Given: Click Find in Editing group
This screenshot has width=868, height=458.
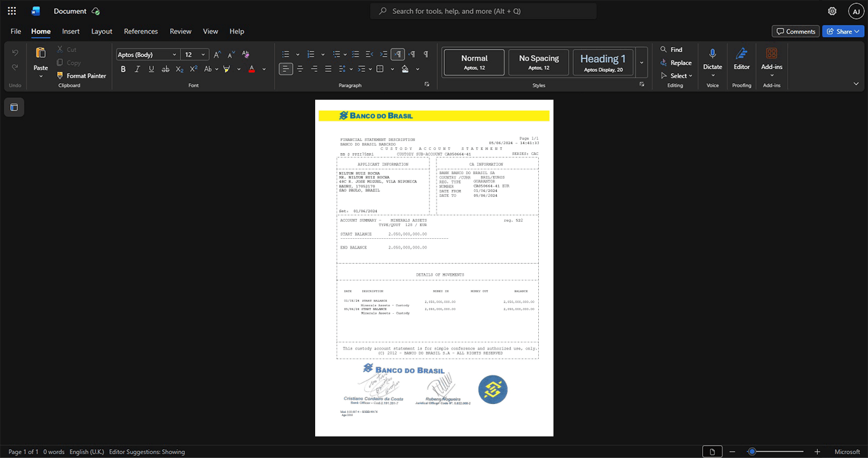Looking at the screenshot, I should (x=671, y=50).
